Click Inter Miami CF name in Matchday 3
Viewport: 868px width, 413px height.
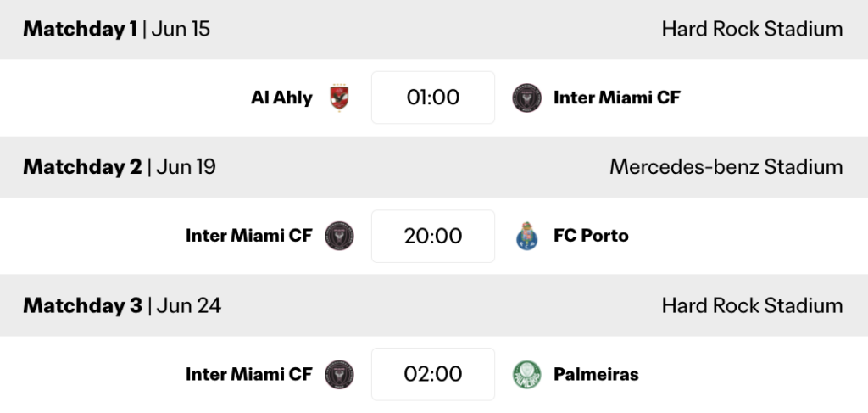pyautogui.click(x=248, y=374)
